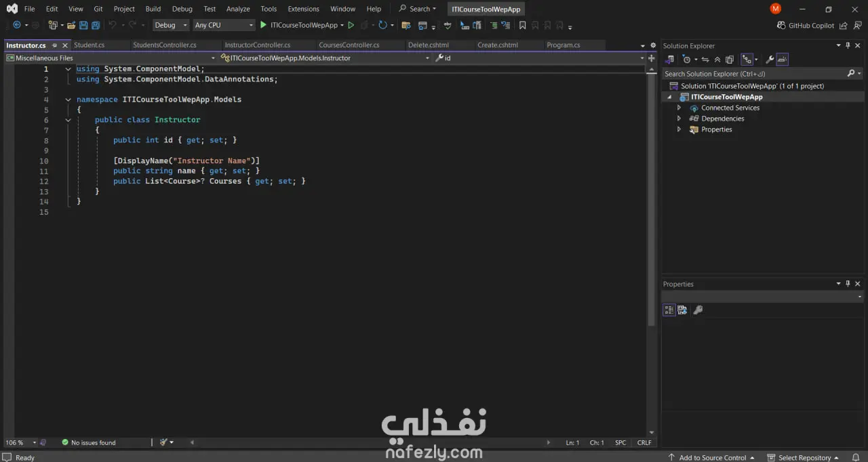Click the Save All icon
The height and width of the screenshot is (462, 868).
click(x=96, y=25)
